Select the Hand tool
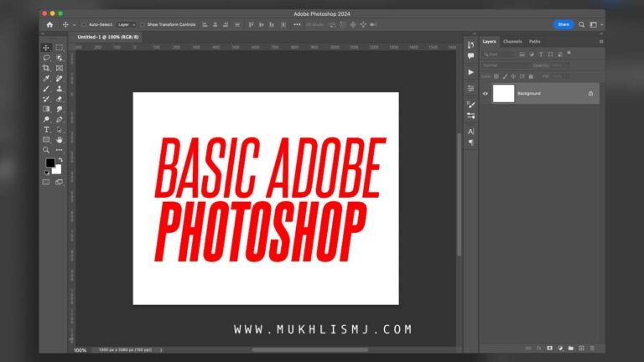 click(60, 140)
